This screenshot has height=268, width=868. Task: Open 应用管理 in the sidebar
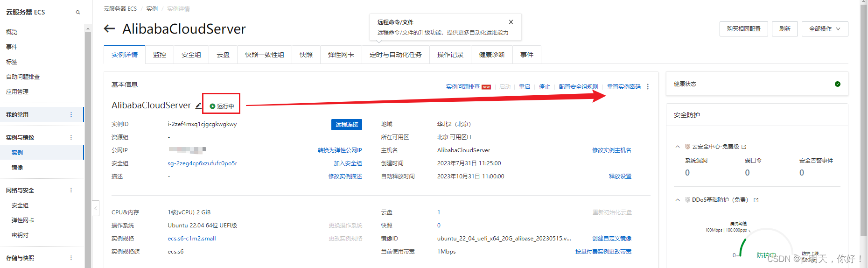[17, 92]
